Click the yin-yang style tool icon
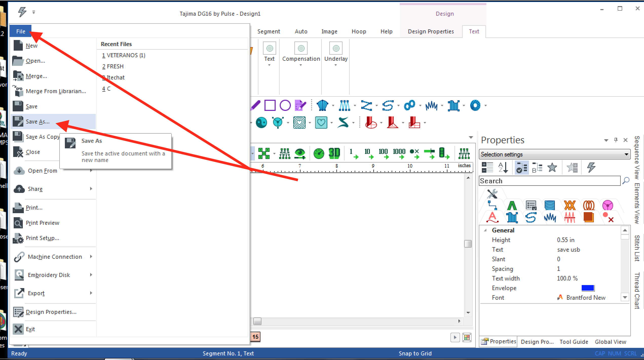 pos(261,123)
